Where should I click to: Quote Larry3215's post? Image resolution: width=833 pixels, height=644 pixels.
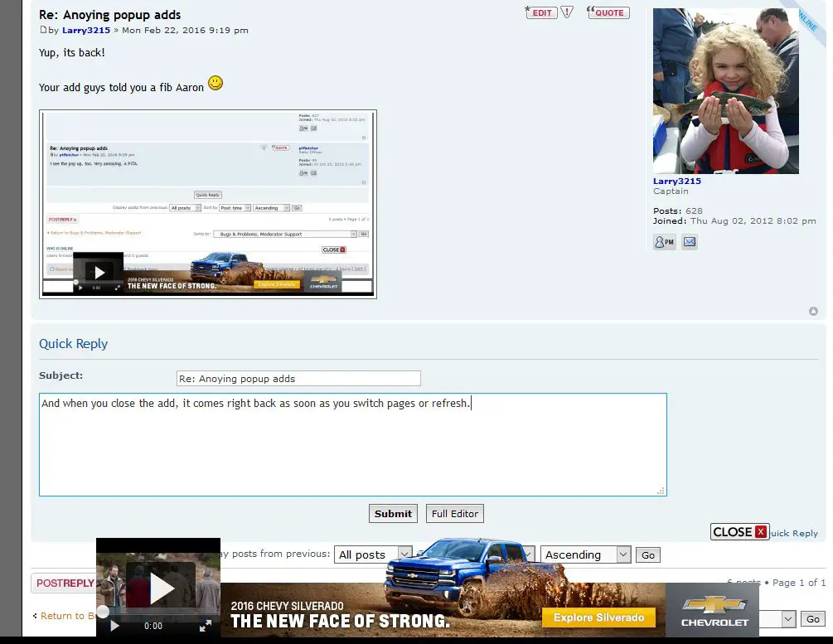608,12
